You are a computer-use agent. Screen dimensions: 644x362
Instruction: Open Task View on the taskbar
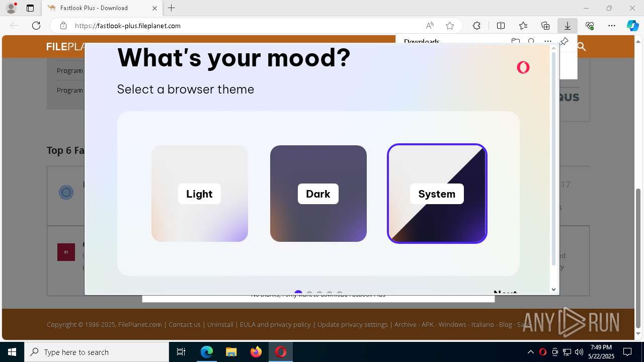(181, 352)
